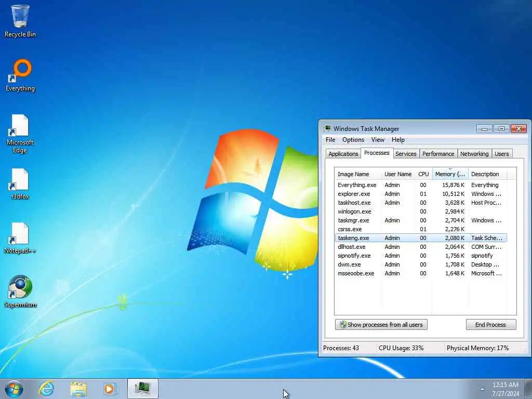Viewport: 532px width, 399px height.
Task: Click the Show desktop strip on the taskbar
Action: coord(529,389)
